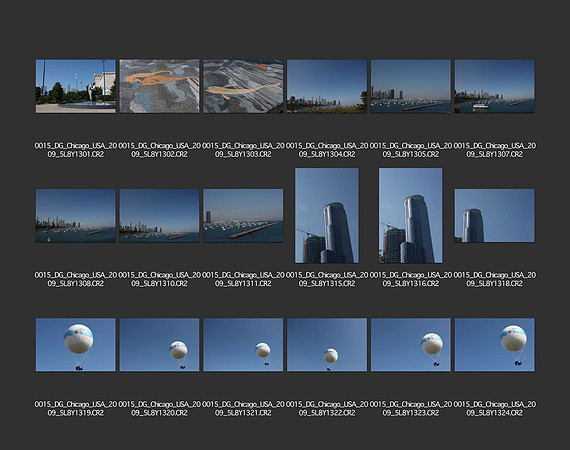Click the filename label ending 5L8Y1324.CR2
This screenshot has height=450, width=570.
(x=494, y=409)
